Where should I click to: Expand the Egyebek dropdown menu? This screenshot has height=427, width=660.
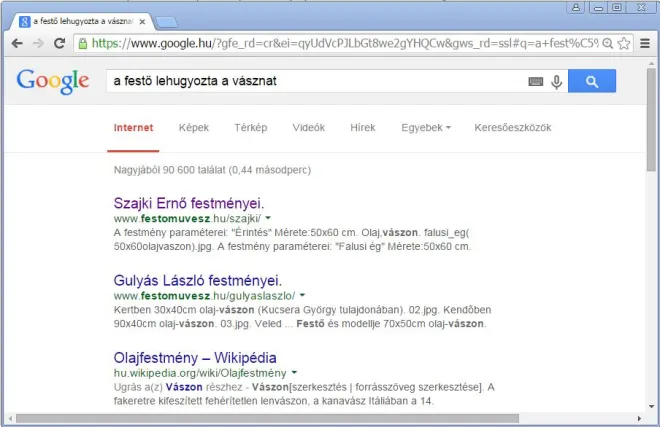pyautogui.click(x=425, y=128)
